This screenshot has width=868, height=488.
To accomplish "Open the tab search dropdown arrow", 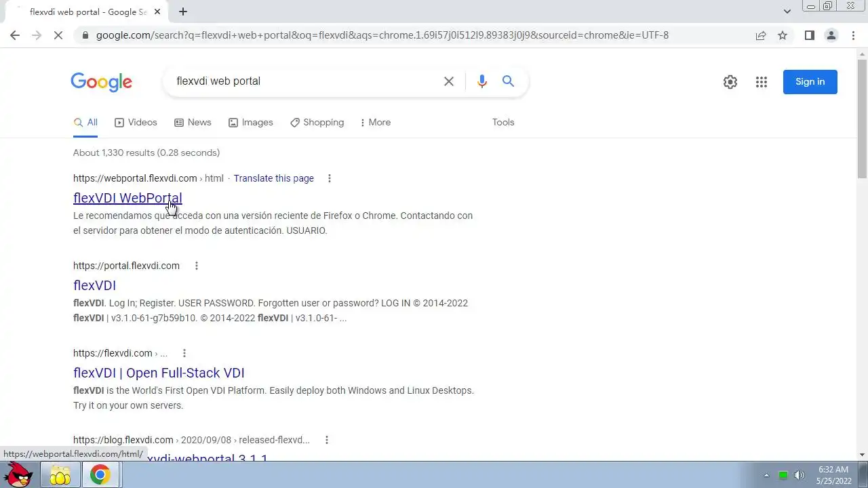I will (787, 12).
